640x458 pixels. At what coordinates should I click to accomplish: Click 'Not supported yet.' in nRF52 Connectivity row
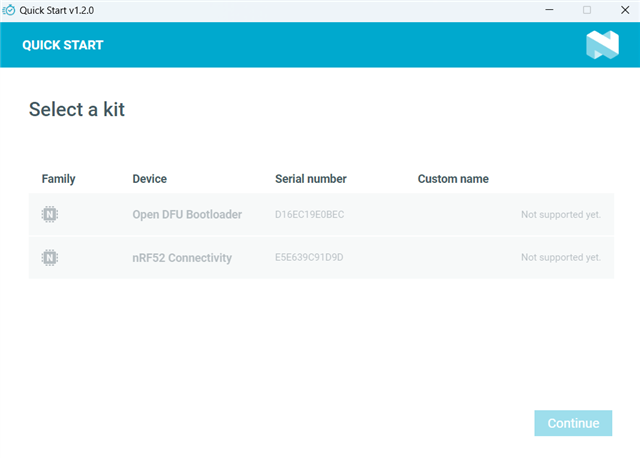click(561, 257)
